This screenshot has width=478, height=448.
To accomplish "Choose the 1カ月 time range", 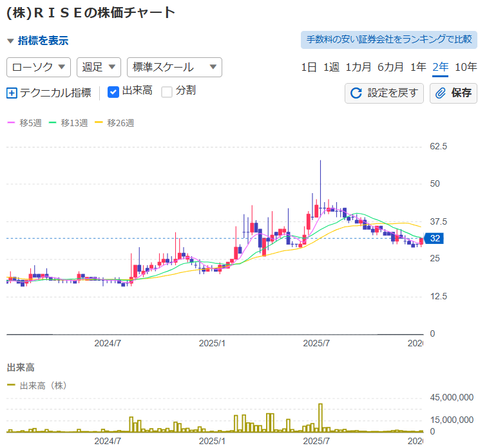I will point(358,67).
